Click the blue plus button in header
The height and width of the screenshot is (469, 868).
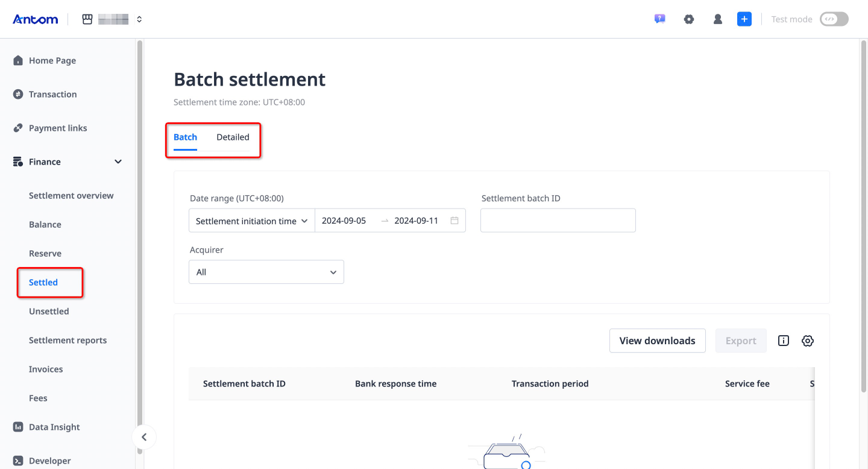tap(744, 19)
